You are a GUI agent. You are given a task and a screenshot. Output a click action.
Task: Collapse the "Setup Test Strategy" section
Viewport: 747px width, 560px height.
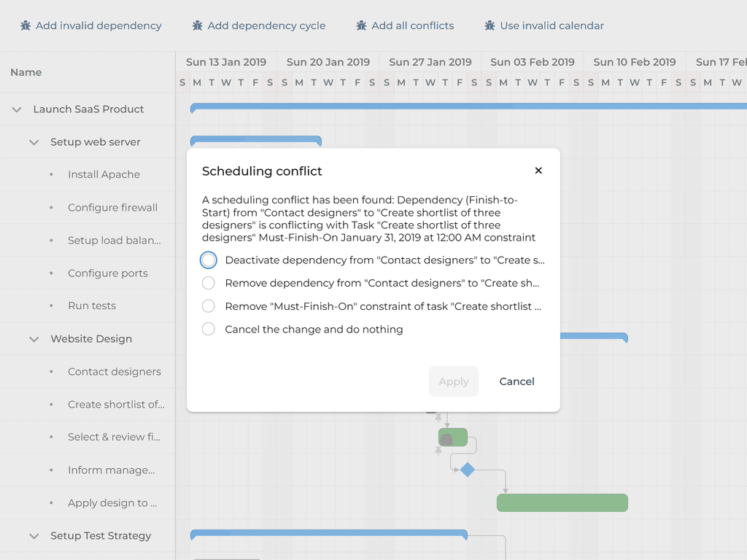(33, 535)
